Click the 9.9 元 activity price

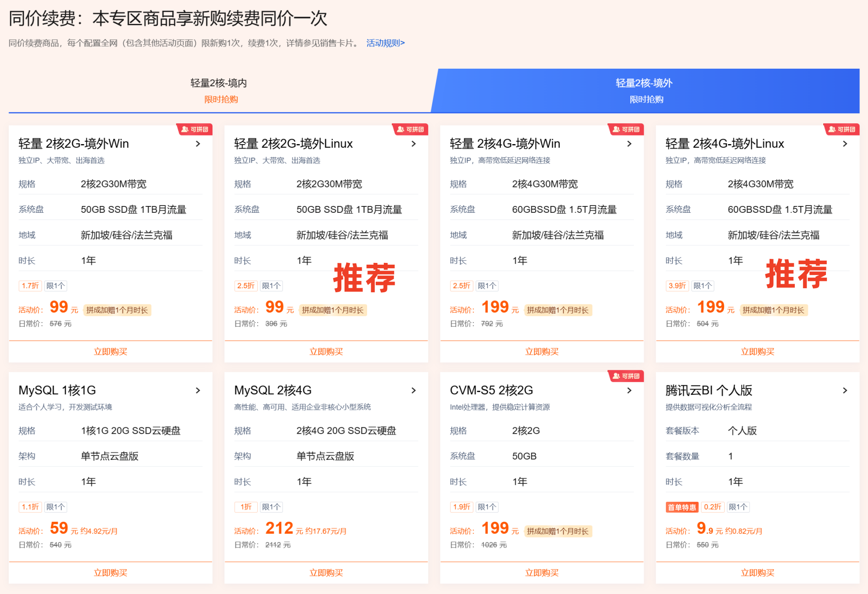[710, 529]
